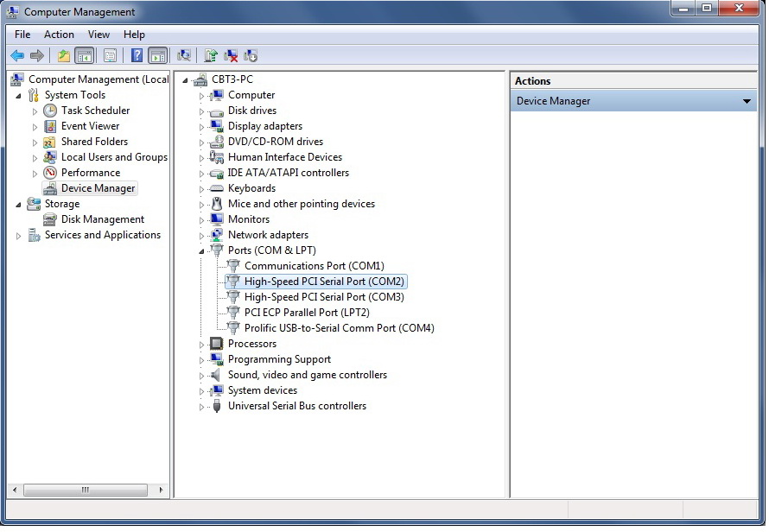
Task: Expand the Shared Folders node
Action: (x=35, y=142)
